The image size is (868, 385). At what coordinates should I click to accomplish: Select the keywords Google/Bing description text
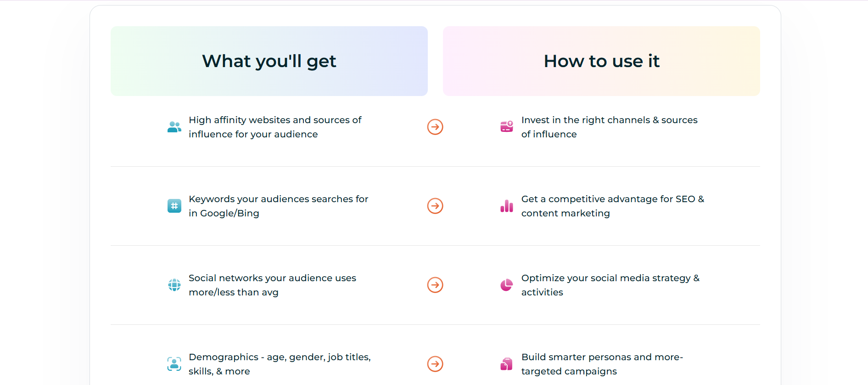(x=278, y=206)
